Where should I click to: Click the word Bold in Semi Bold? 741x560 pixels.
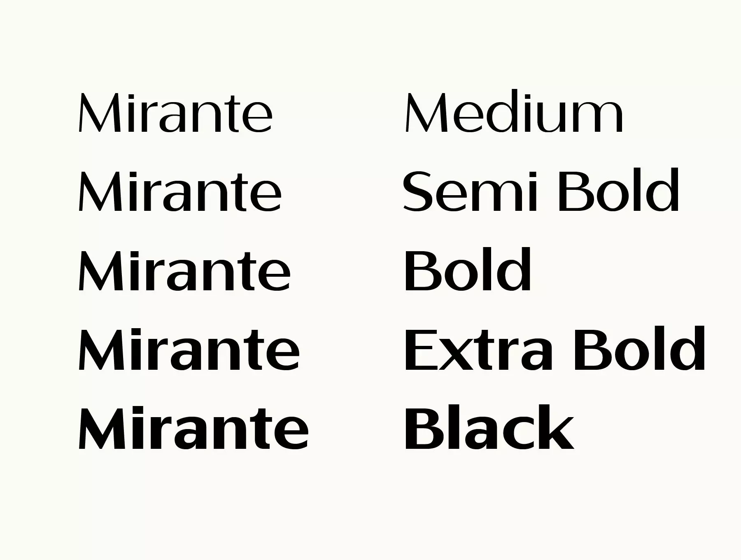(618, 190)
